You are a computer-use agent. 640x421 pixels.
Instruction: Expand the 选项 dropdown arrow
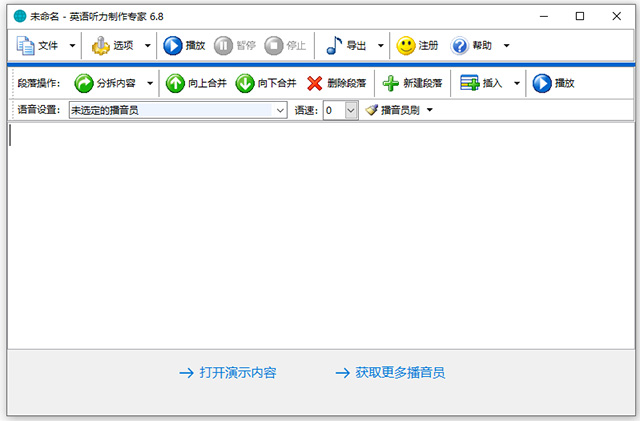(148, 45)
